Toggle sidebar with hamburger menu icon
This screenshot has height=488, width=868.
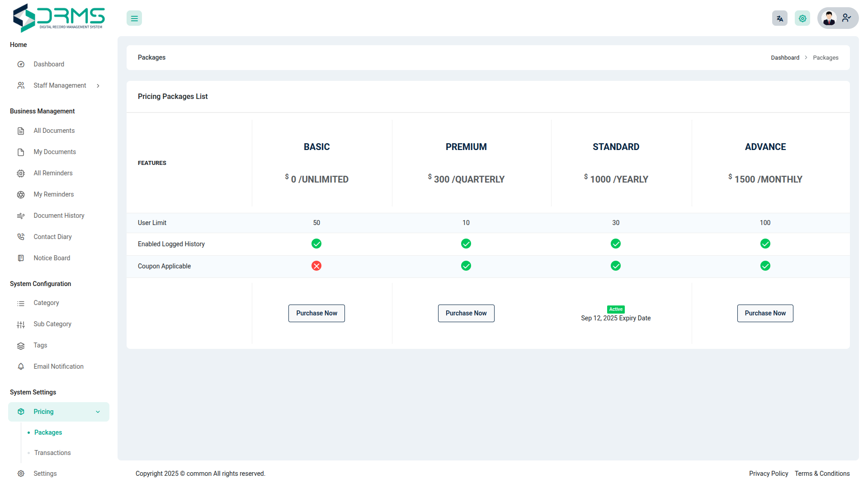(x=134, y=19)
